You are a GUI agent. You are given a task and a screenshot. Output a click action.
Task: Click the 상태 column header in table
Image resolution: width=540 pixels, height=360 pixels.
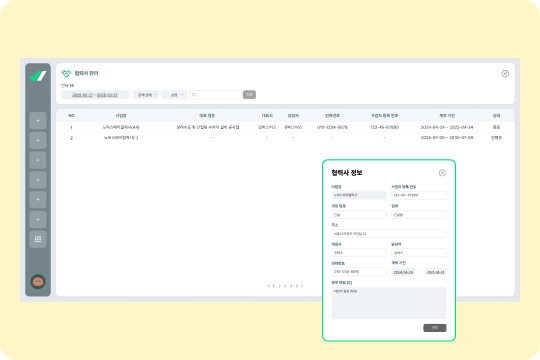[x=496, y=116]
